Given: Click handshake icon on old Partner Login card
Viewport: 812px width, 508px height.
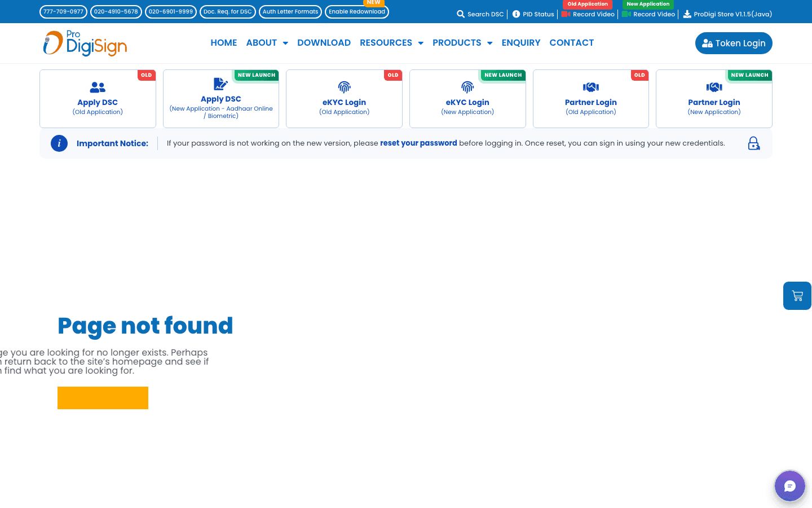Looking at the screenshot, I should pos(591,87).
